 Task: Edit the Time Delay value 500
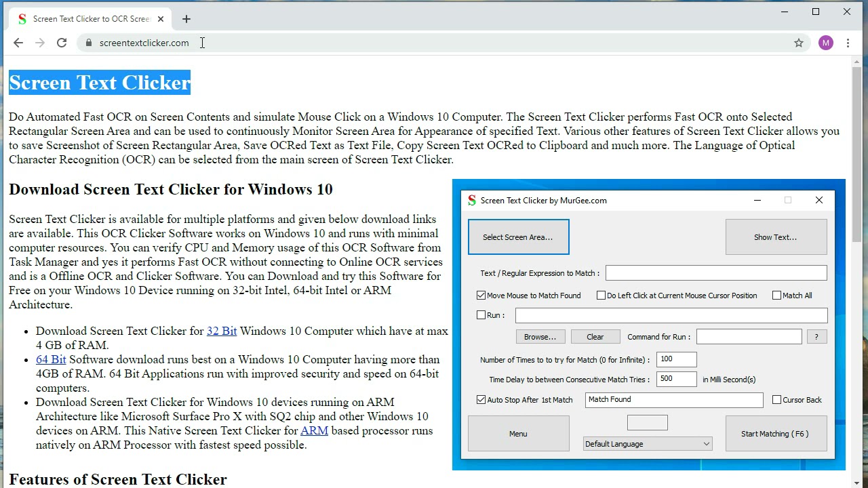pos(676,379)
